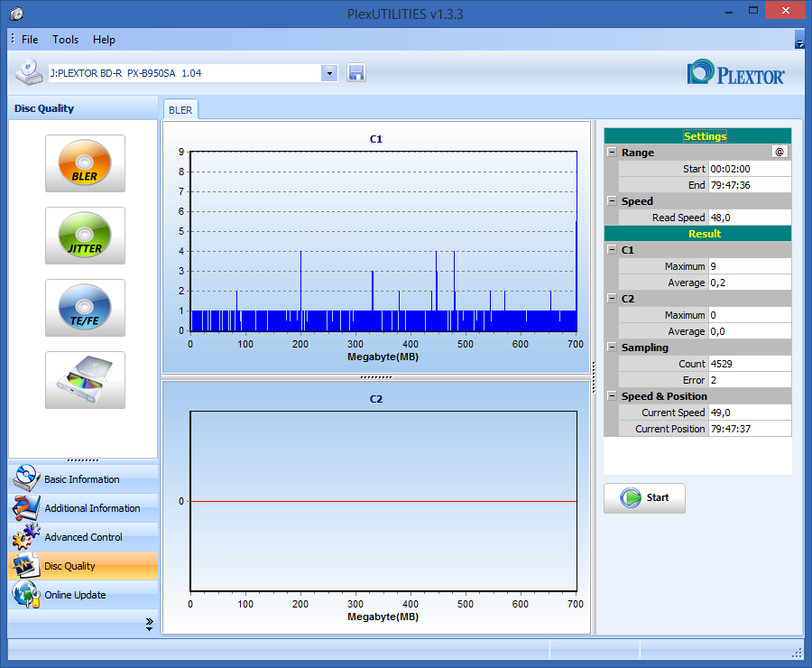This screenshot has height=668, width=812.
Task: Click the C1 chart title
Action: (x=376, y=139)
